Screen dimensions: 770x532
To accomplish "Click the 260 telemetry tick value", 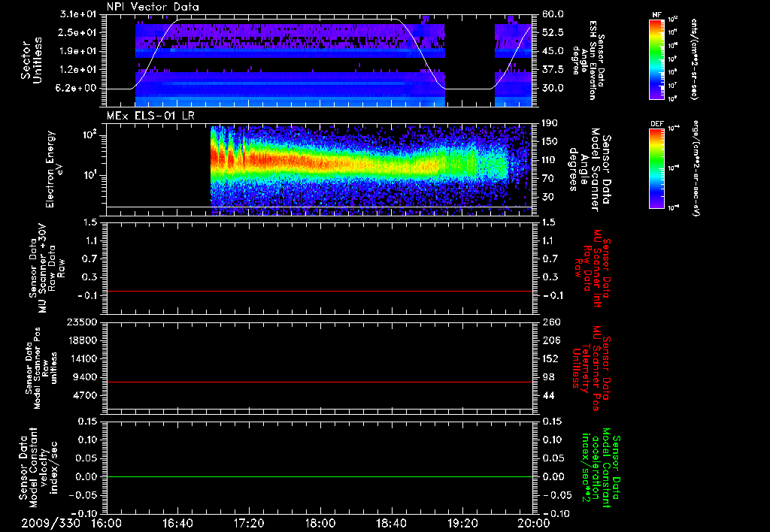I will pos(550,322).
